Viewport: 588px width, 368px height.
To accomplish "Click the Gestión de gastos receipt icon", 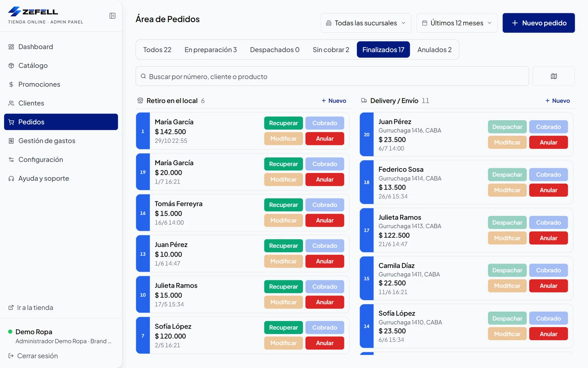I will pos(11,141).
